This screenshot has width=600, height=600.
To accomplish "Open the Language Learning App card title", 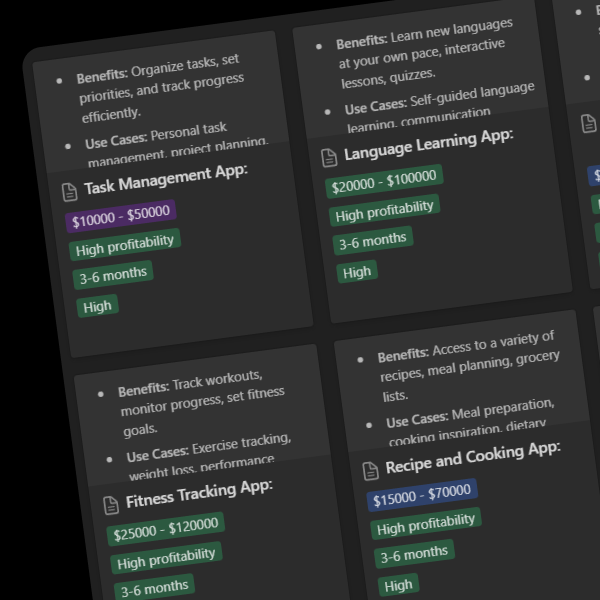I will tap(428, 144).
